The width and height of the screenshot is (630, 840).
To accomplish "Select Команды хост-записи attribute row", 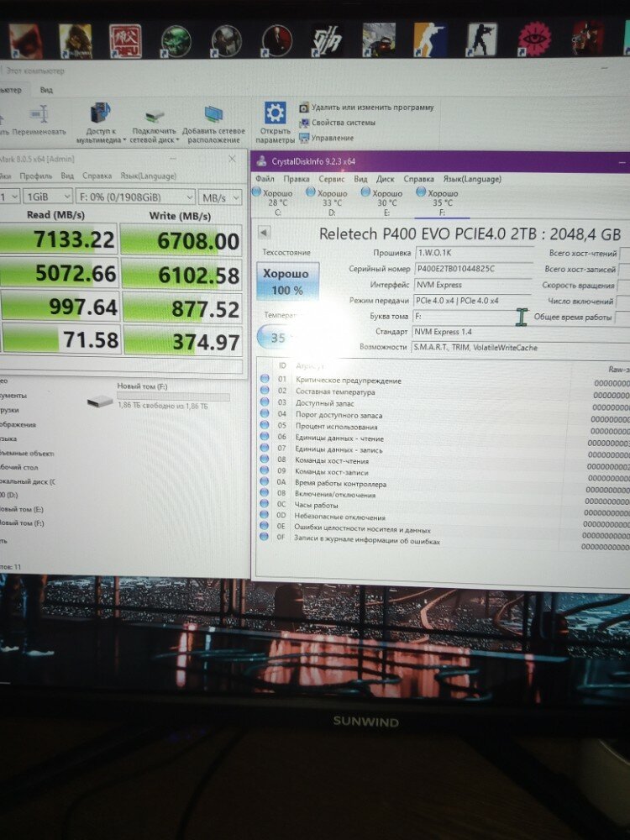I will (x=444, y=472).
